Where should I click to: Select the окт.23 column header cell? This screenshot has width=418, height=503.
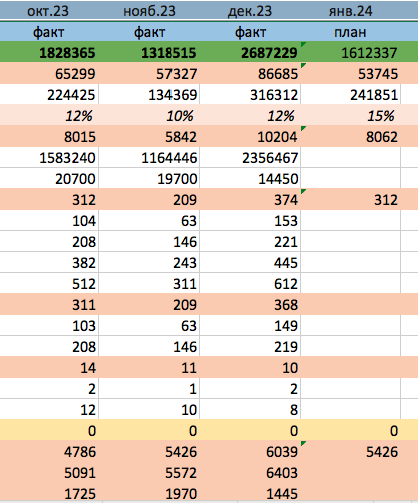click(49, 11)
